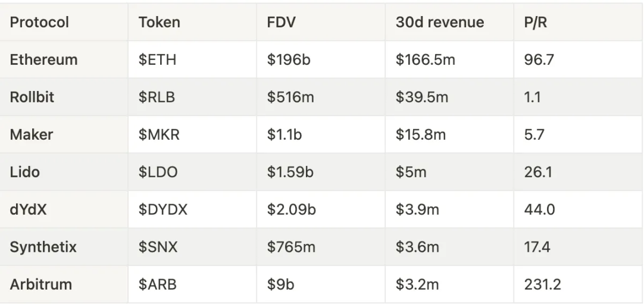Screen dimensions: 644x304
Task: Select the 44.0 P/R cell
Action: point(579,209)
